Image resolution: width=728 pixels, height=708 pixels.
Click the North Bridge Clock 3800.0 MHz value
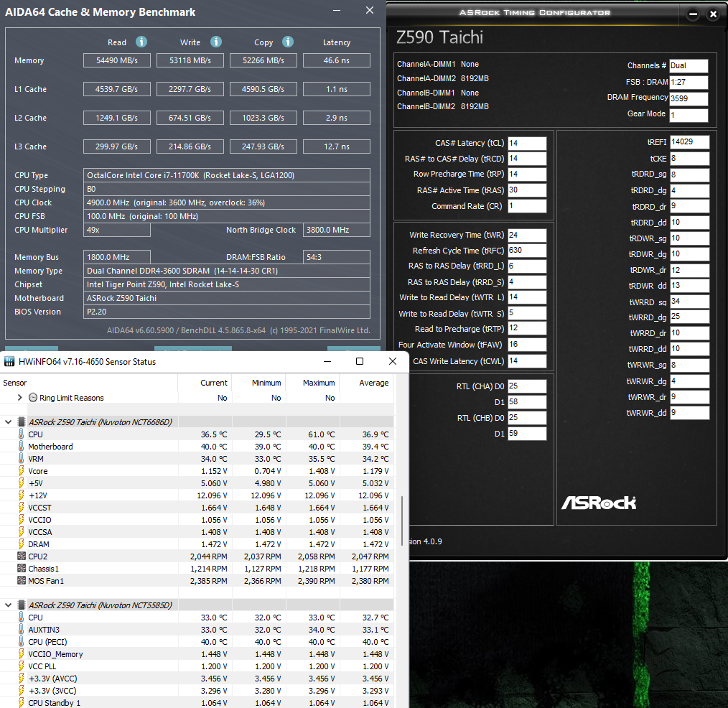[337, 230]
